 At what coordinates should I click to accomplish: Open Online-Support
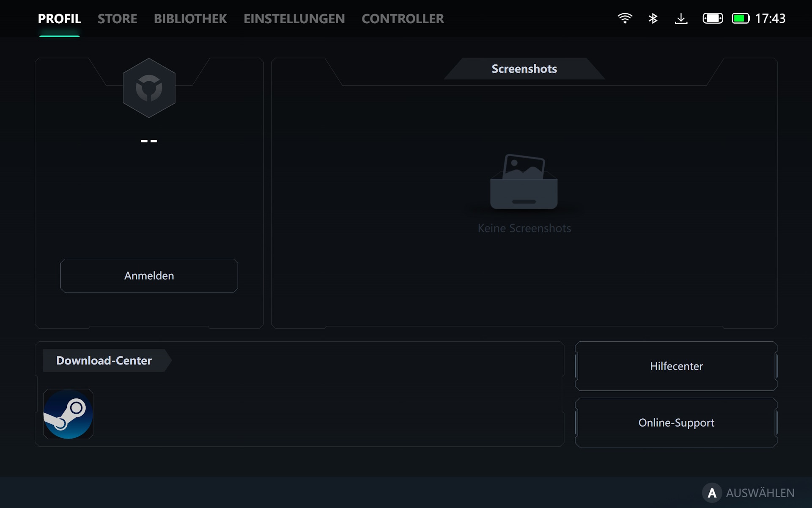click(x=676, y=422)
